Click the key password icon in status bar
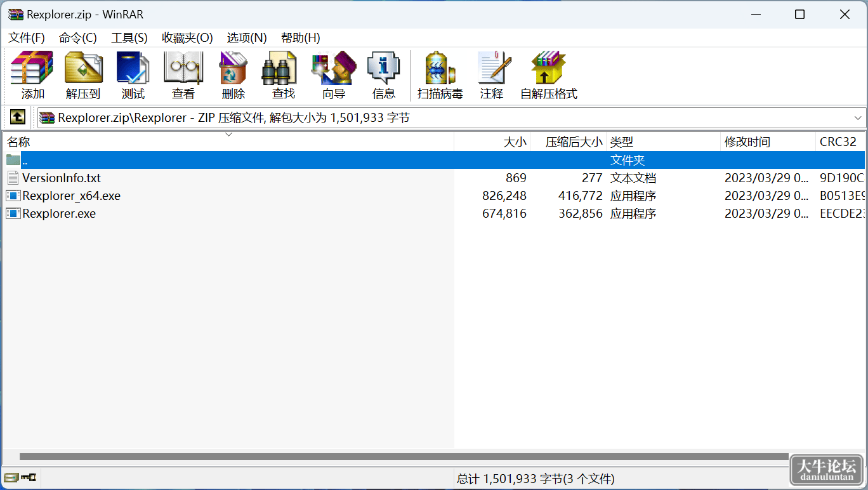The image size is (868, 490). point(29,477)
